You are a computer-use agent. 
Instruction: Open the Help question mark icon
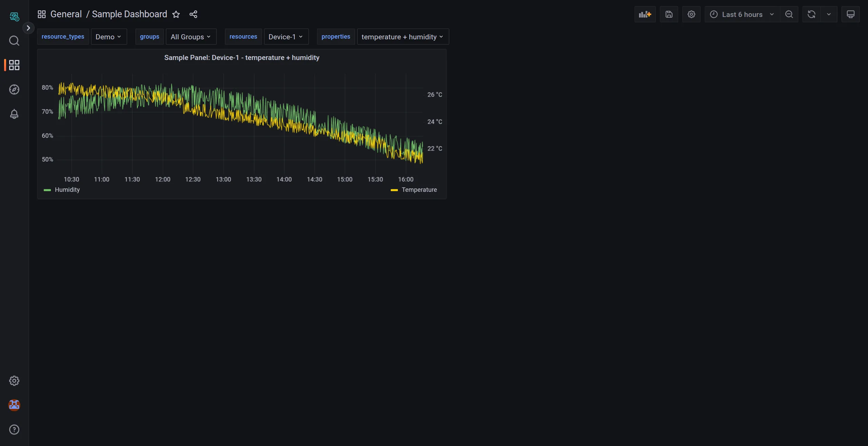[x=14, y=429]
